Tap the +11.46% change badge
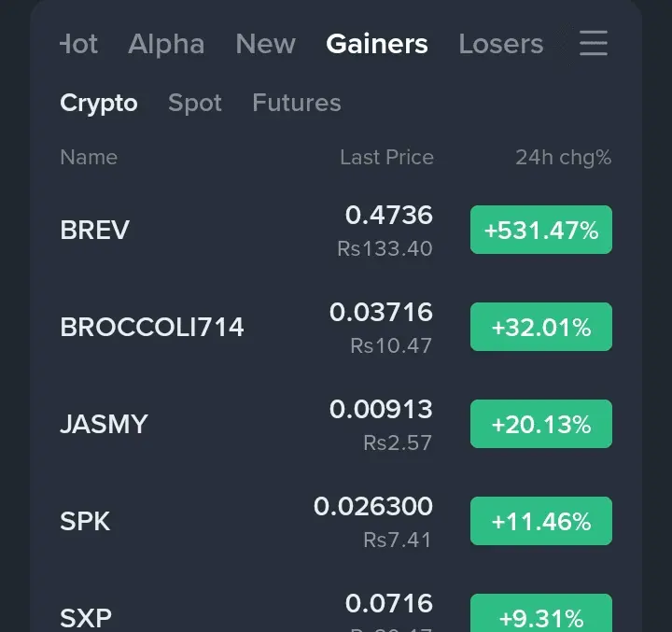Image resolution: width=672 pixels, height=632 pixels. click(540, 521)
